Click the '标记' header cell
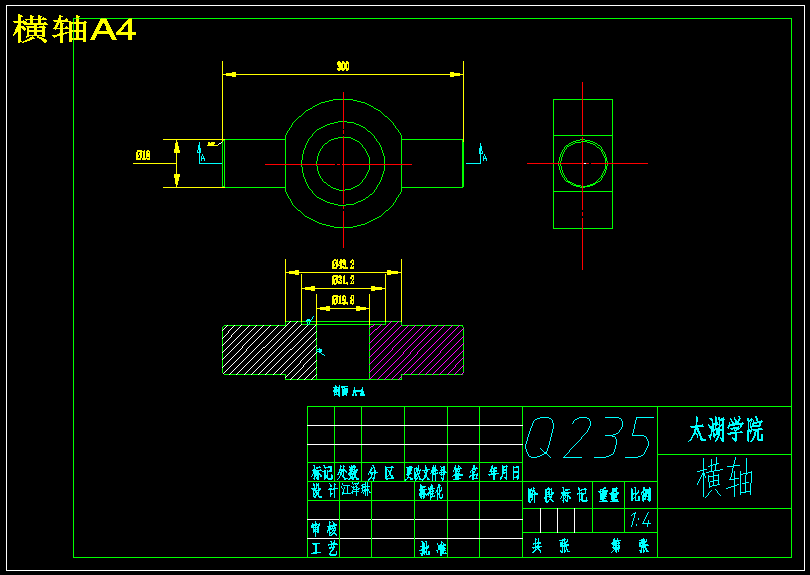This screenshot has height=575, width=810. 321,473
